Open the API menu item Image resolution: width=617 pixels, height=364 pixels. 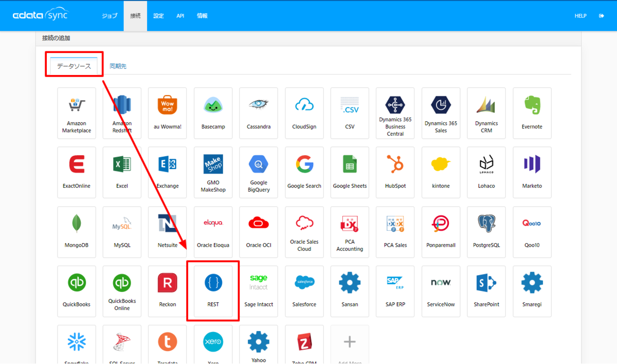coord(180,16)
